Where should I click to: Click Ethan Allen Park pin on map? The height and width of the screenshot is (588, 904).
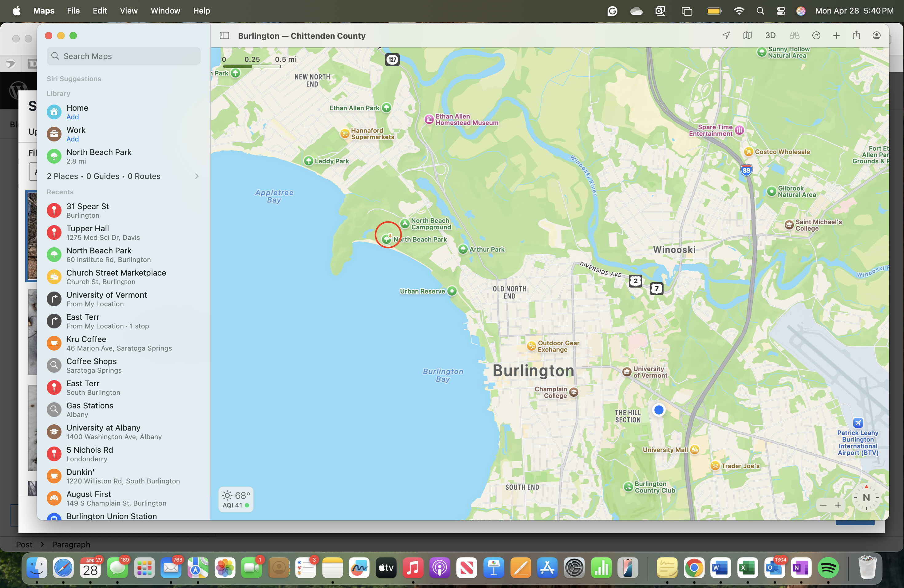(386, 108)
